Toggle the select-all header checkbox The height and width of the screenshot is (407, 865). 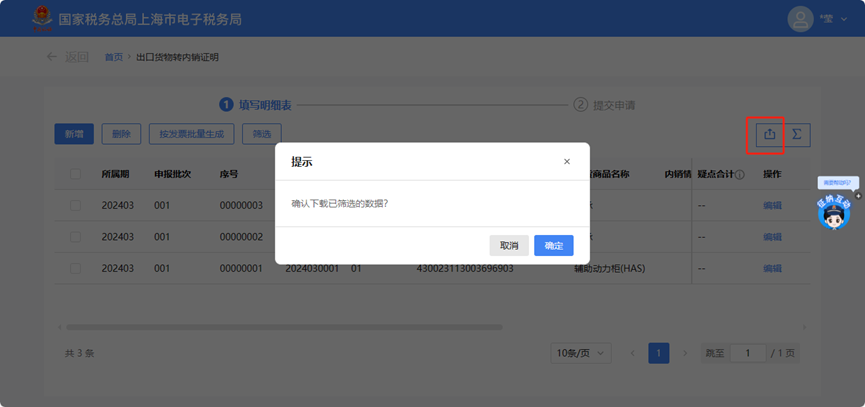tap(76, 174)
